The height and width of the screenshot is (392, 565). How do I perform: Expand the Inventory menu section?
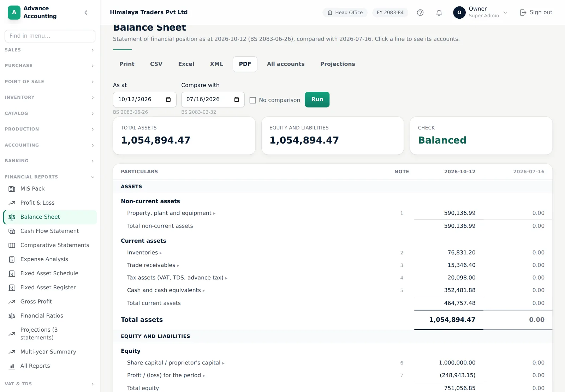click(x=50, y=97)
